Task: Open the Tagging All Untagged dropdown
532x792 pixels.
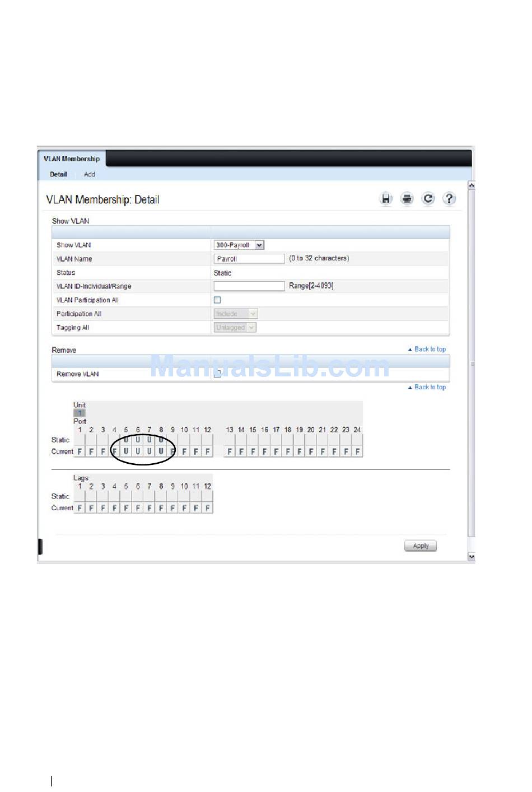Action: pyautogui.click(x=235, y=328)
